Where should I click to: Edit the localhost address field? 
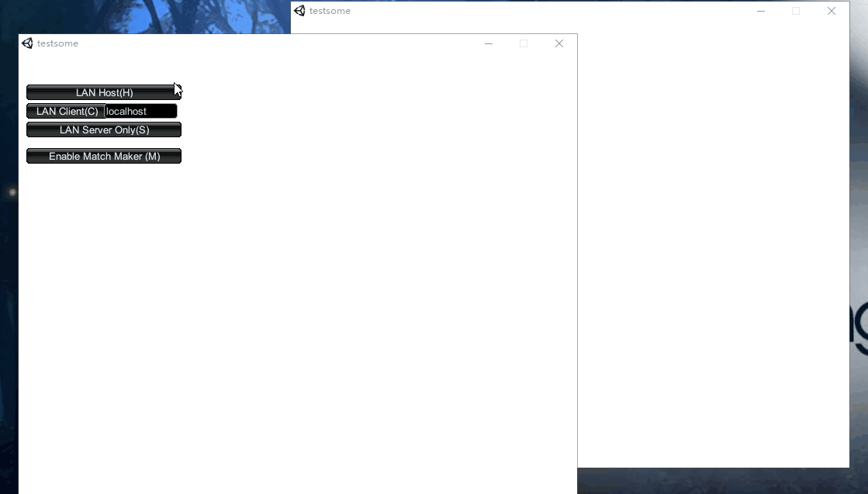pos(140,111)
